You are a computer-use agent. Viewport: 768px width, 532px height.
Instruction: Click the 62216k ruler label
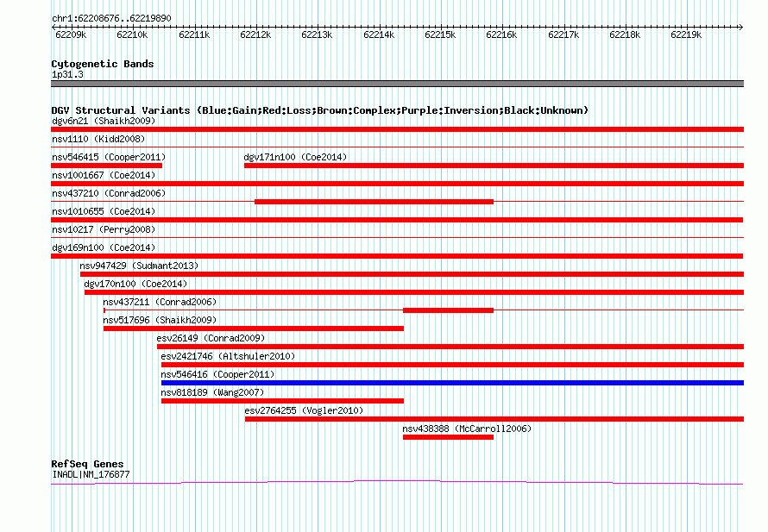(501, 34)
